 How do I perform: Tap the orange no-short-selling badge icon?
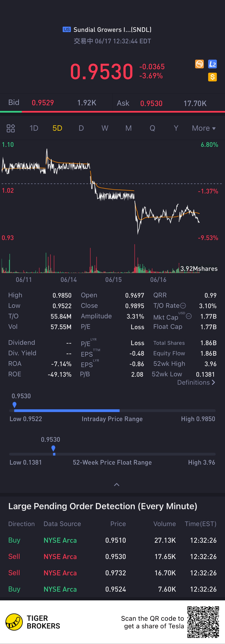point(199,64)
